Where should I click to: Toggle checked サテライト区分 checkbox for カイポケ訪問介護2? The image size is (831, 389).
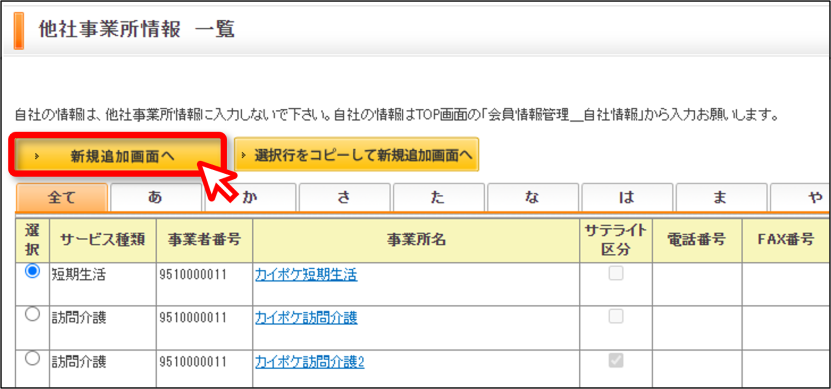point(616,361)
